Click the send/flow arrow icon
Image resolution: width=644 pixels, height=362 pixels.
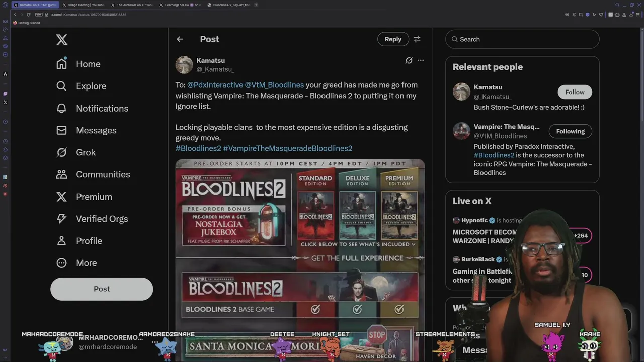594,15
